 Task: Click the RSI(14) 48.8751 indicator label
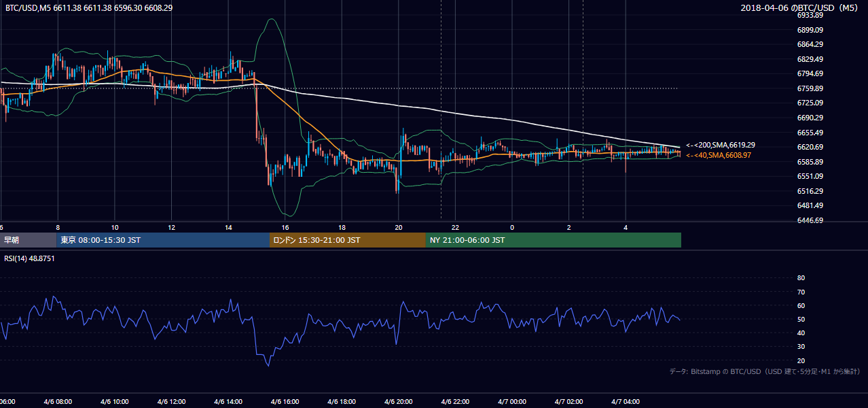(29, 258)
